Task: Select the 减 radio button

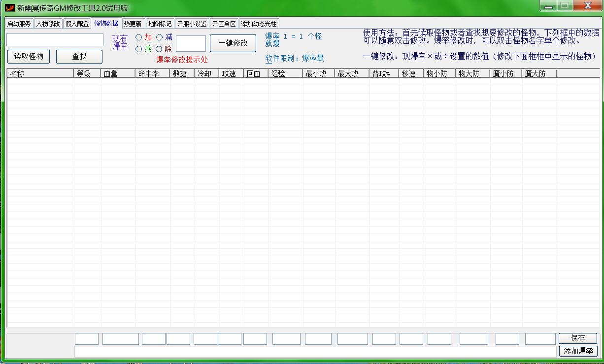Action: 160,37
